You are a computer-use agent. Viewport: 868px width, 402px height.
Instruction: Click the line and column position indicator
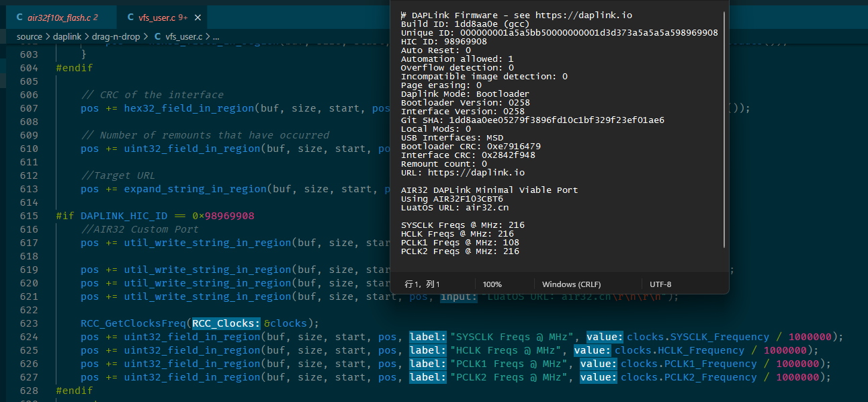(422, 284)
